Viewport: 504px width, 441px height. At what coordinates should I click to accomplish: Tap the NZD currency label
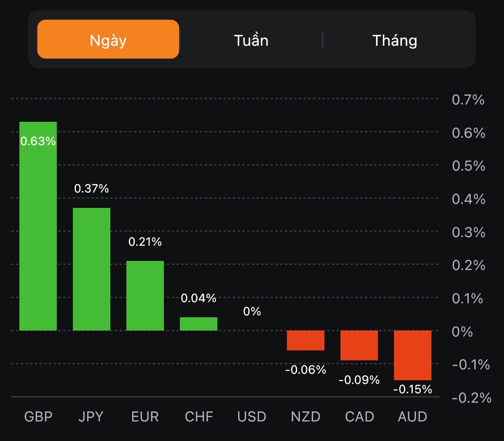click(x=305, y=417)
